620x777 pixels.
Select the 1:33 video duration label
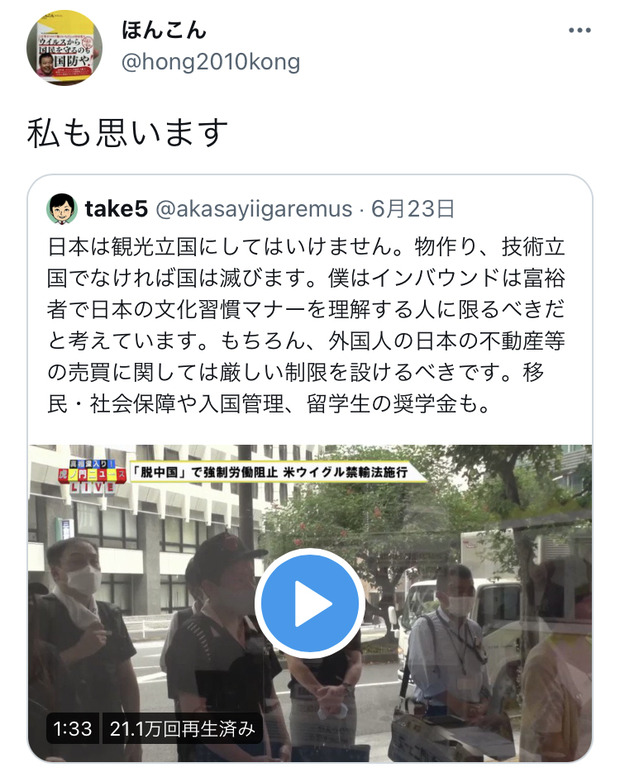point(72,728)
